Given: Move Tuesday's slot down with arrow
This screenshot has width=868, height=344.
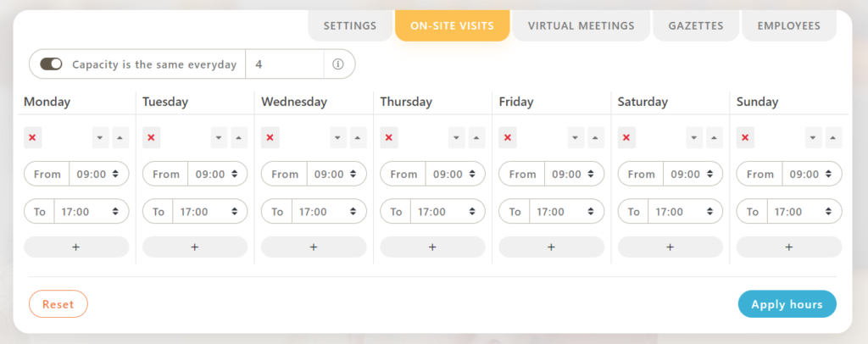Looking at the screenshot, I should coord(219,137).
